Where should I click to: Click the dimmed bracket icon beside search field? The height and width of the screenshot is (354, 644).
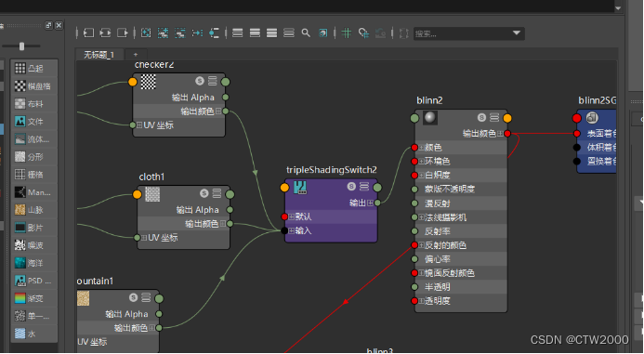pyautogui.click(x=403, y=33)
